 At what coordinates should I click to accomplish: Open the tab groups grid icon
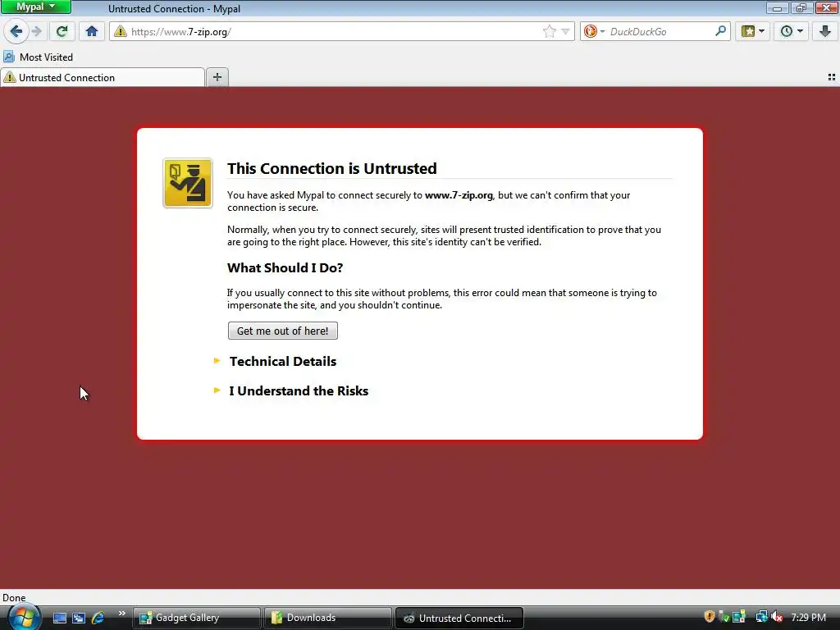(x=832, y=78)
